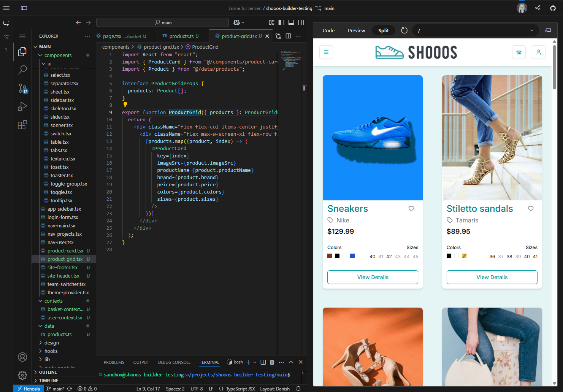Click View Details for Stiletto sandals
This screenshot has height=392, width=563.
point(492,277)
